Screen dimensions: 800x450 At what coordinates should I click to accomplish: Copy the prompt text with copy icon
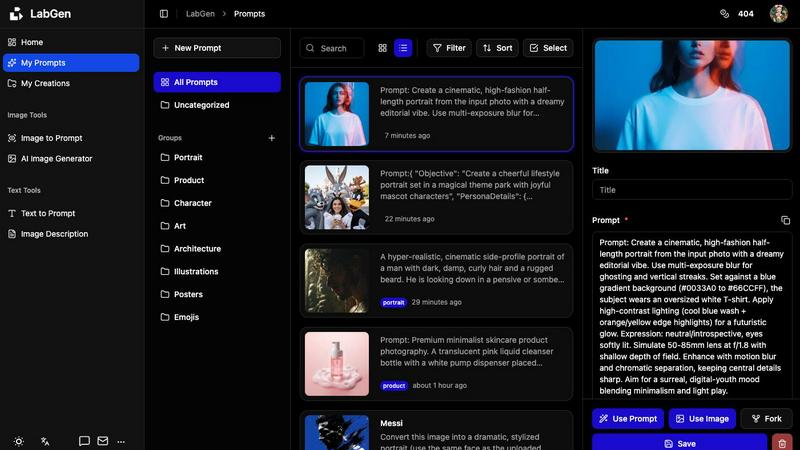coord(785,220)
